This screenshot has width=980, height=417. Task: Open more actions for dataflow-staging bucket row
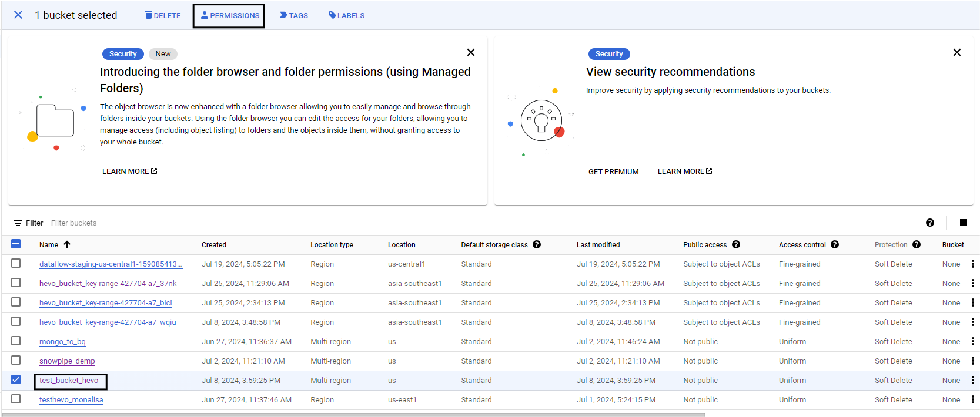pyautogui.click(x=972, y=264)
